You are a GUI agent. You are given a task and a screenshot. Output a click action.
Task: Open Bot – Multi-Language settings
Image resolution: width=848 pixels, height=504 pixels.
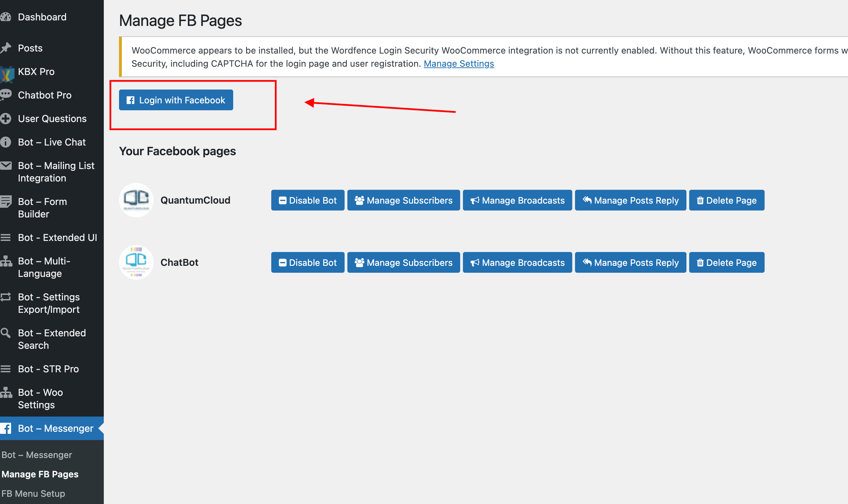pyautogui.click(x=44, y=267)
